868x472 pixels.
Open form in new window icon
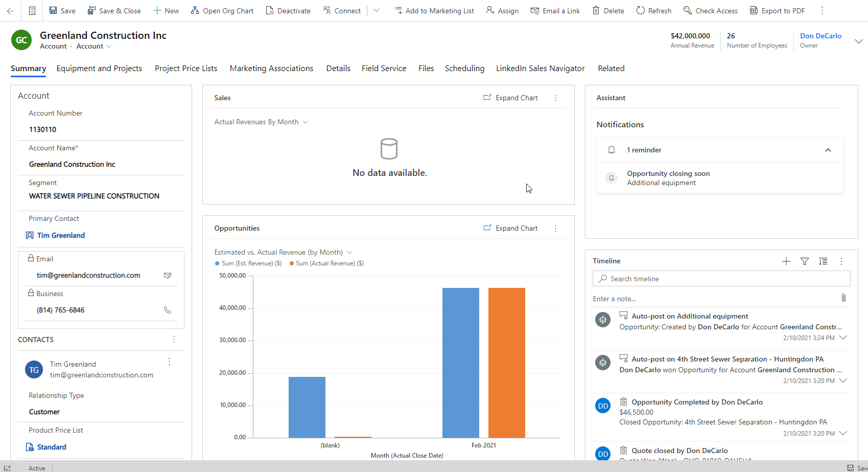tap(7, 468)
